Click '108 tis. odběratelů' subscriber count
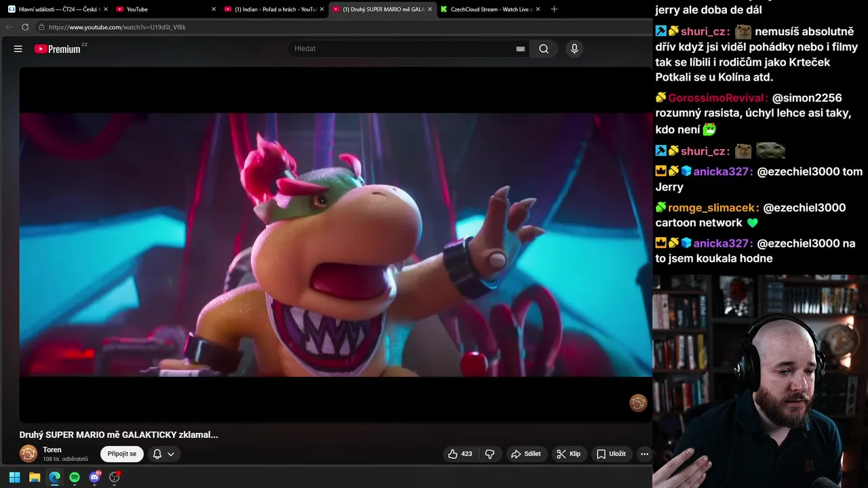Viewport: 868px width, 488px height. (x=65, y=460)
